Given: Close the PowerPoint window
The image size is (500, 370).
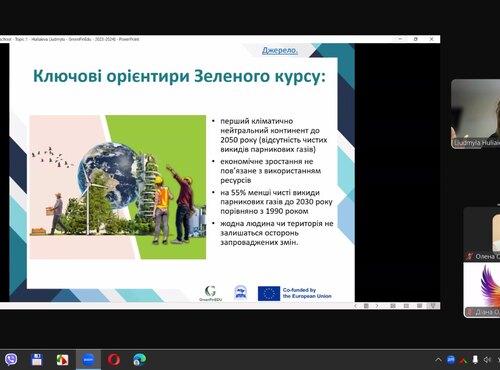Looking at the screenshot, I should (431, 39).
